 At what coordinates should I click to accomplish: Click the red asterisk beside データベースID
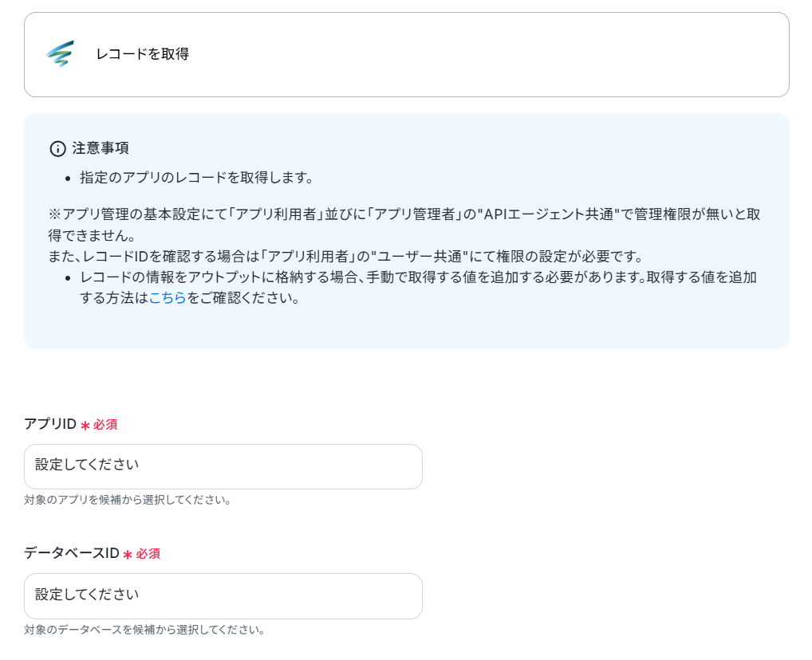(x=128, y=555)
